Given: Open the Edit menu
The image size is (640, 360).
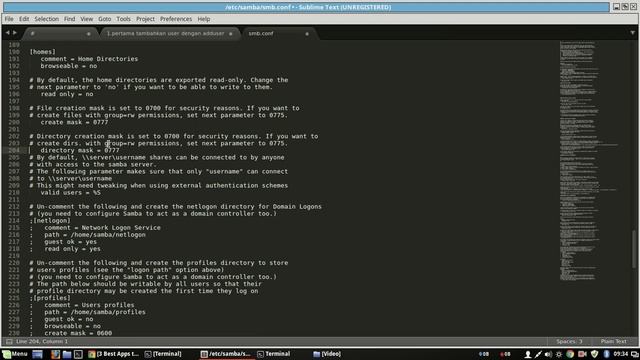Looking at the screenshot, I should (24, 19).
